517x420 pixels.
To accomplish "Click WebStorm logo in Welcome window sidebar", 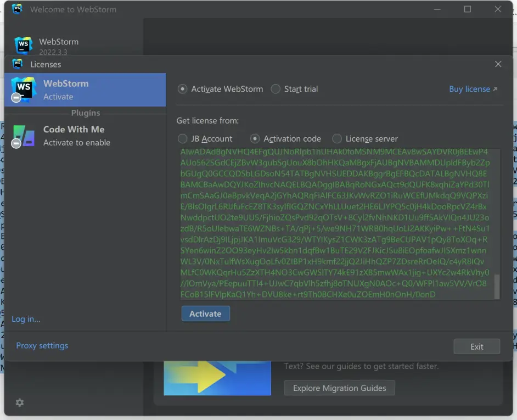I will [x=23, y=45].
